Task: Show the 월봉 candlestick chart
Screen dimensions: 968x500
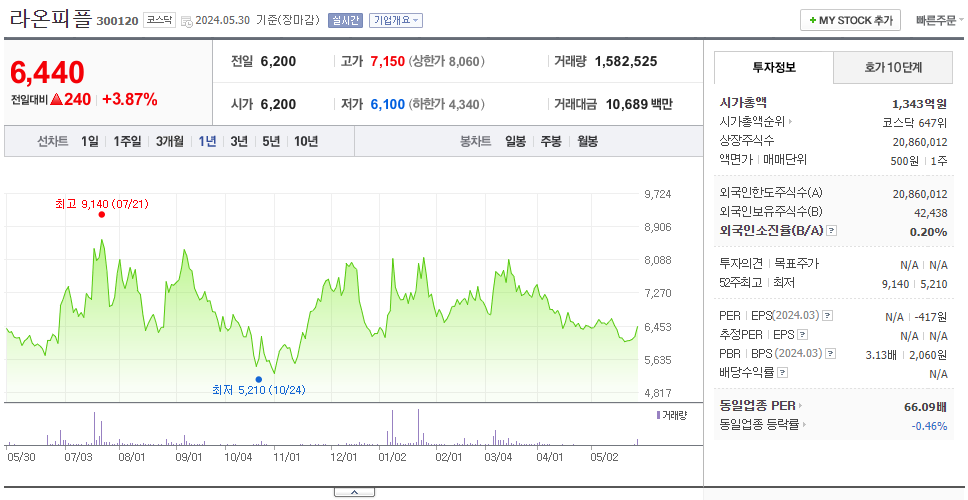Action: [x=588, y=141]
